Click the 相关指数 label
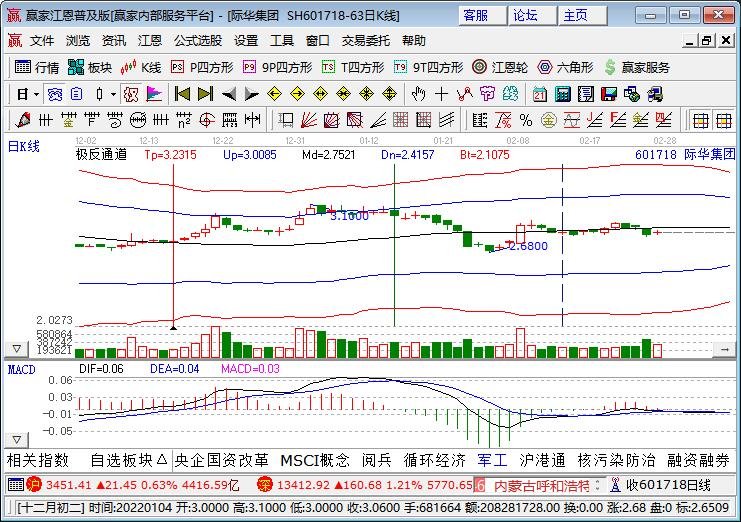This screenshot has width=741, height=522. click(38, 460)
